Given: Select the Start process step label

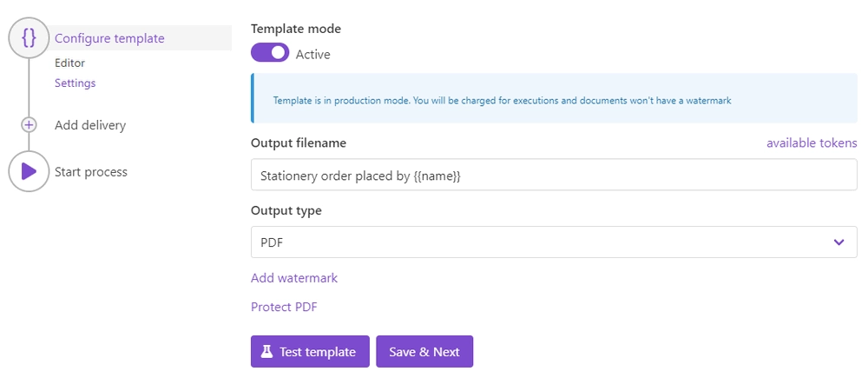Looking at the screenshot, I should coord(91,172).
